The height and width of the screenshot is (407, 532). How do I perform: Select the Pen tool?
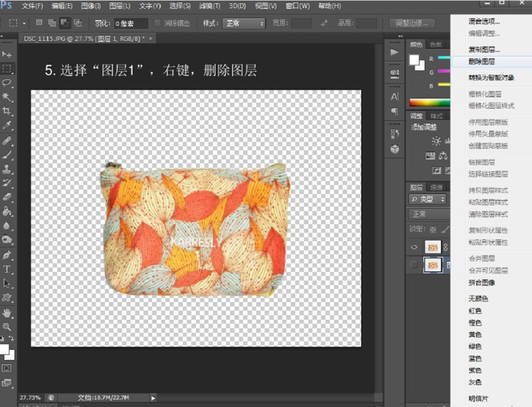pyautogui.click(x=7, y=255)
